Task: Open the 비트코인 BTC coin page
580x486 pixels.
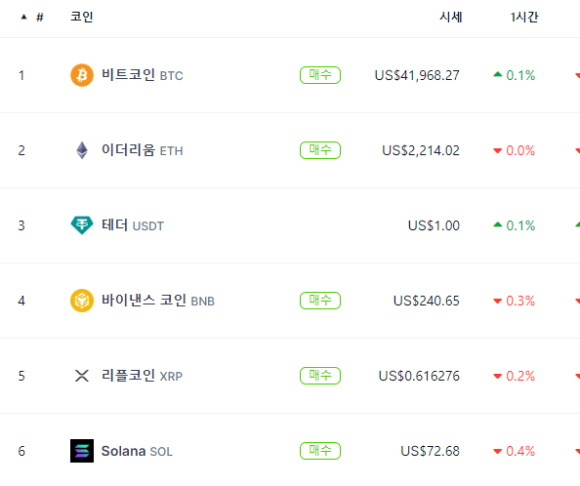Action: point(142,75)
